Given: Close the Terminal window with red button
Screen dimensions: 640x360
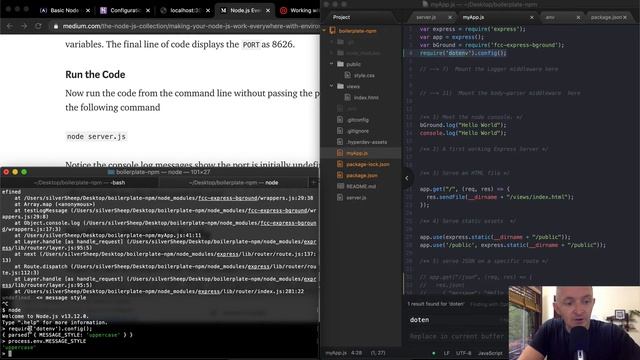Looking at the screenshot, I should (x=6, y=172).
